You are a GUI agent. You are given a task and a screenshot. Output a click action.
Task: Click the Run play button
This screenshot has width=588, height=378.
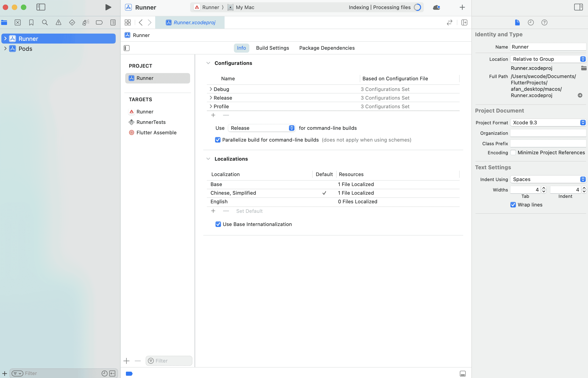(x=108, y=7)
